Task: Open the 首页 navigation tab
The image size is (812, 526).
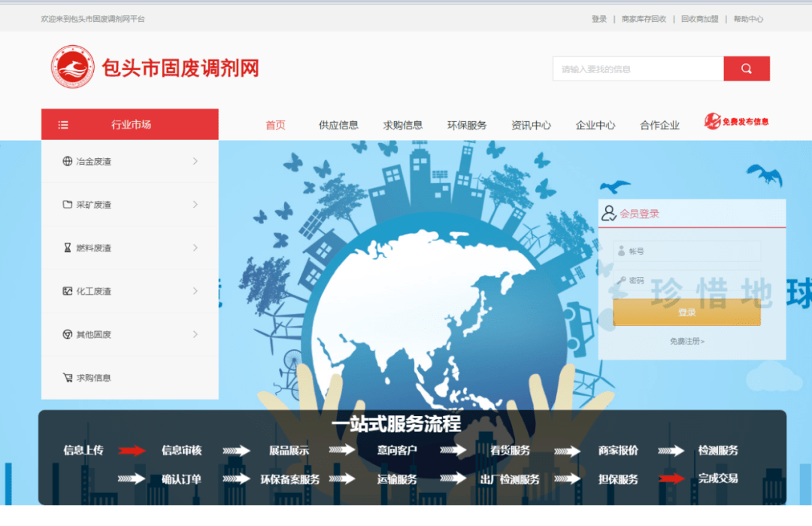Action: point(274,125)
